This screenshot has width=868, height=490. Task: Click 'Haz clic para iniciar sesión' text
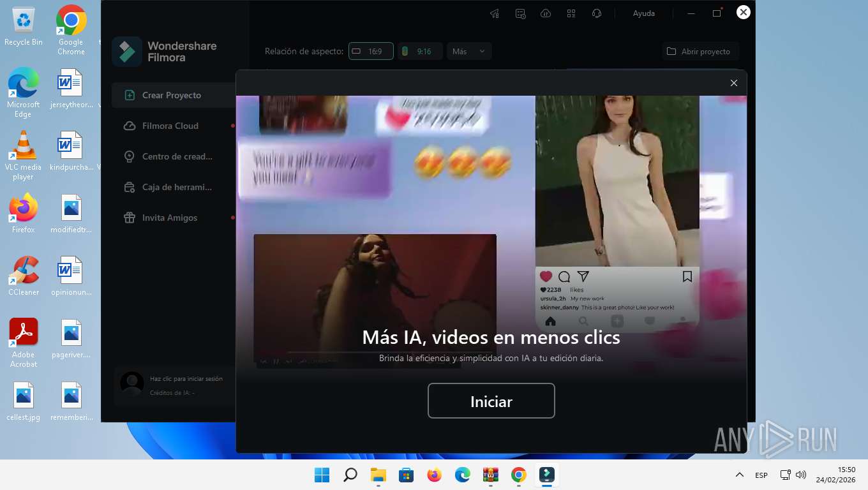[186, 378]
